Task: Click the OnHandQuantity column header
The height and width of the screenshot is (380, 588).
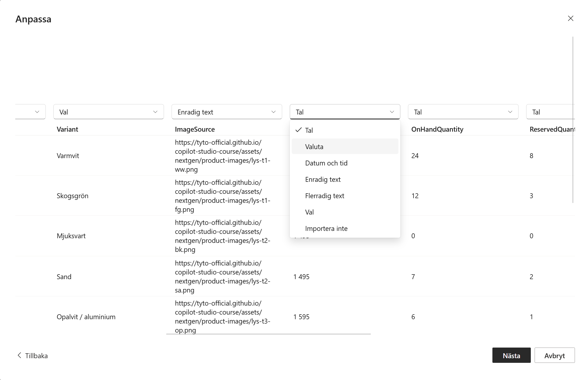Action: pyautogui.click(x=437, y=129)
